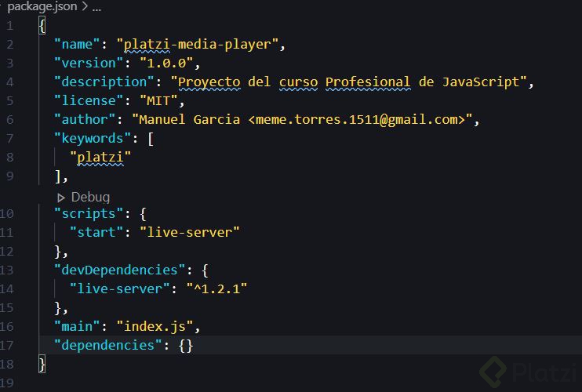Click the "live-server" start script value
Image resolution: width=582 pixels, height=392 pixels.
click(x=190, y=233)
